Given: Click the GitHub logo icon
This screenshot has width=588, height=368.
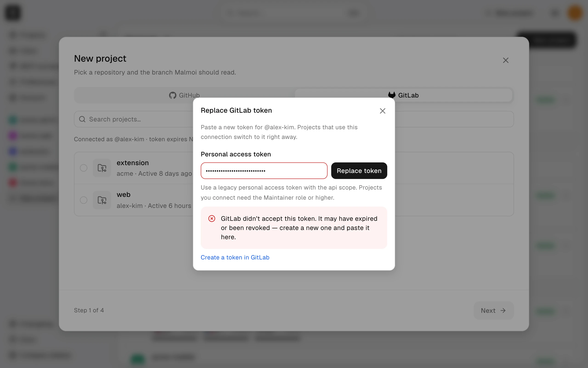Looking at the screenshot, I should point(172,95).
